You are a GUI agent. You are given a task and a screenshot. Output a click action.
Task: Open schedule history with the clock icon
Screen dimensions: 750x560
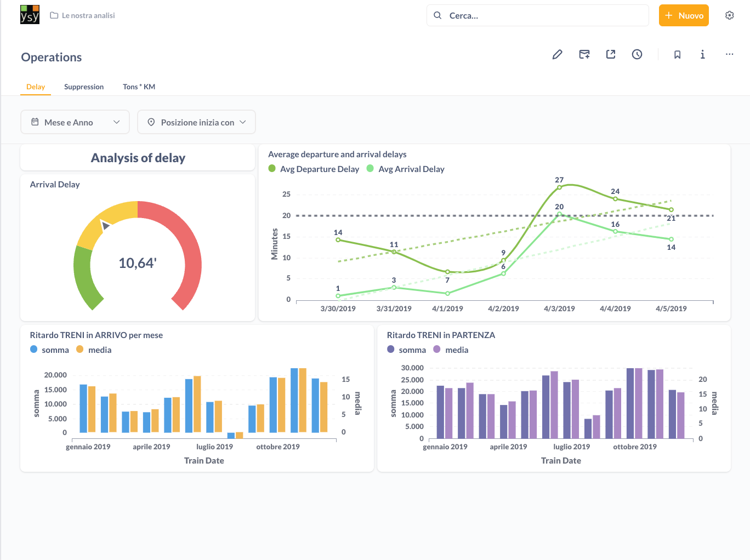tap(637, 54)
